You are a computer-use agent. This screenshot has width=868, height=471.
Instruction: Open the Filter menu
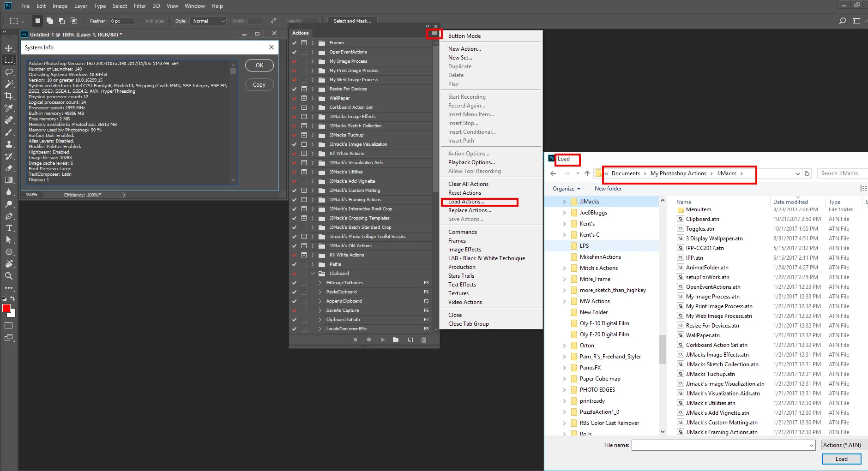tap(140, 6)
